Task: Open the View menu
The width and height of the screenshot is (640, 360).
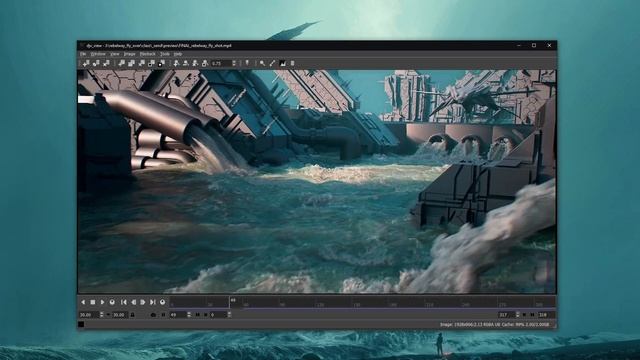Action: pyautogui.click(x=115, y=54)
